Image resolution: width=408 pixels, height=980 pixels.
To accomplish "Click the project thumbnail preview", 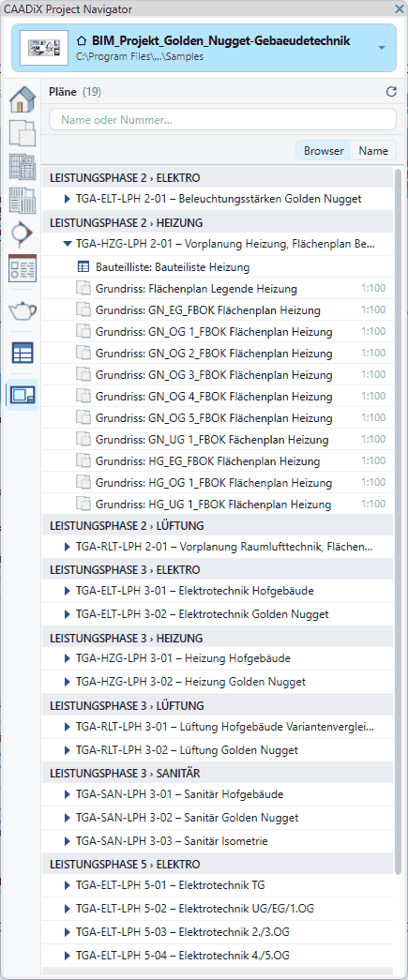I will 44,48.
